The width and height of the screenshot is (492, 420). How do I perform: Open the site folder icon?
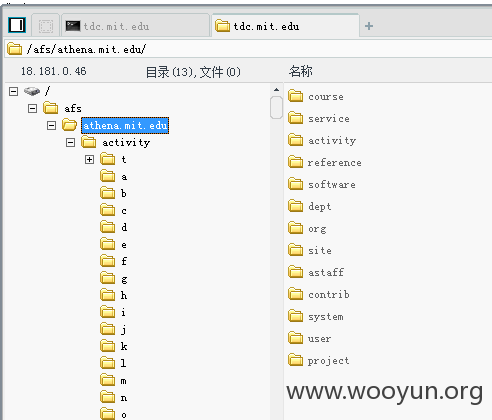[x=296, y=250]
